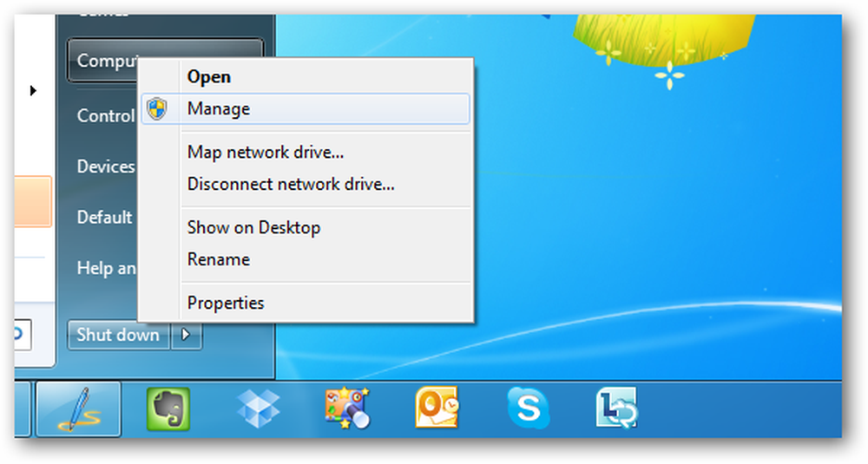
Task: Choose Open in the context menu
Action: coord(306,77)
